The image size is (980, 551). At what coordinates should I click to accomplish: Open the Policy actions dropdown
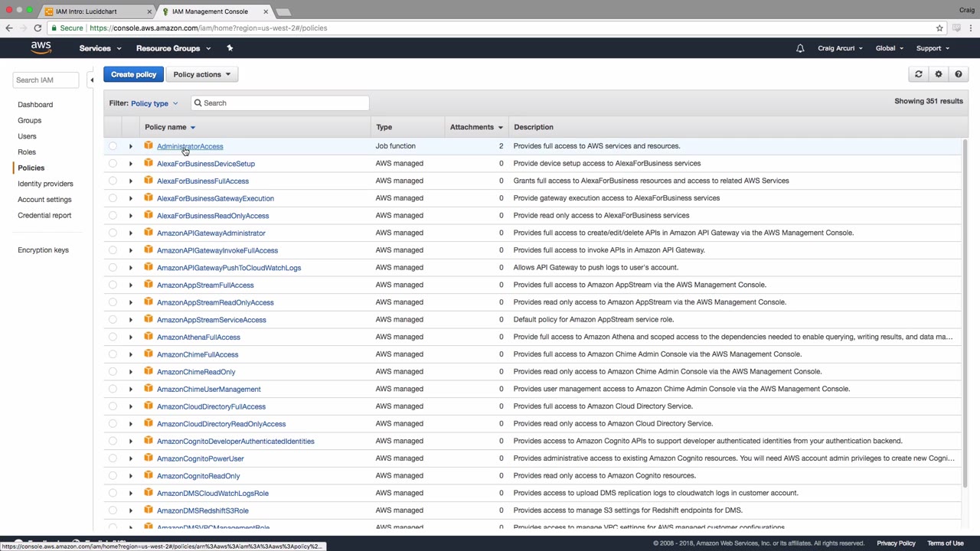pos(201,74)
